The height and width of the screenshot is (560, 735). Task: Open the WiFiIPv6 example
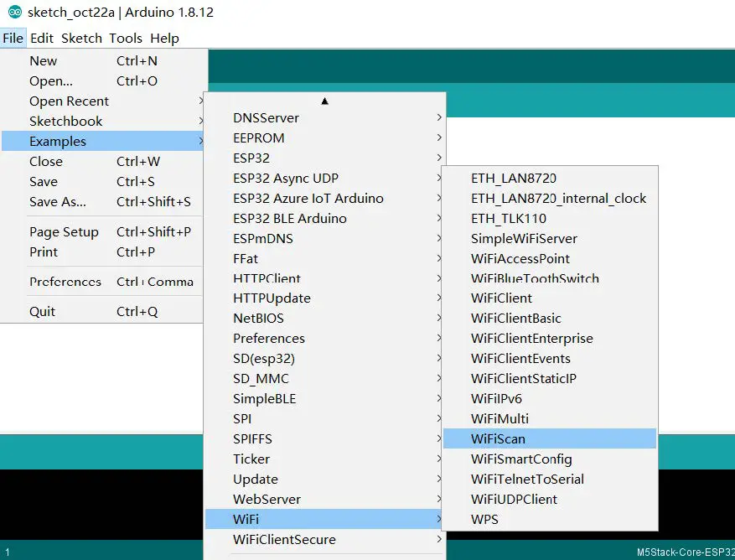point(550,399)
